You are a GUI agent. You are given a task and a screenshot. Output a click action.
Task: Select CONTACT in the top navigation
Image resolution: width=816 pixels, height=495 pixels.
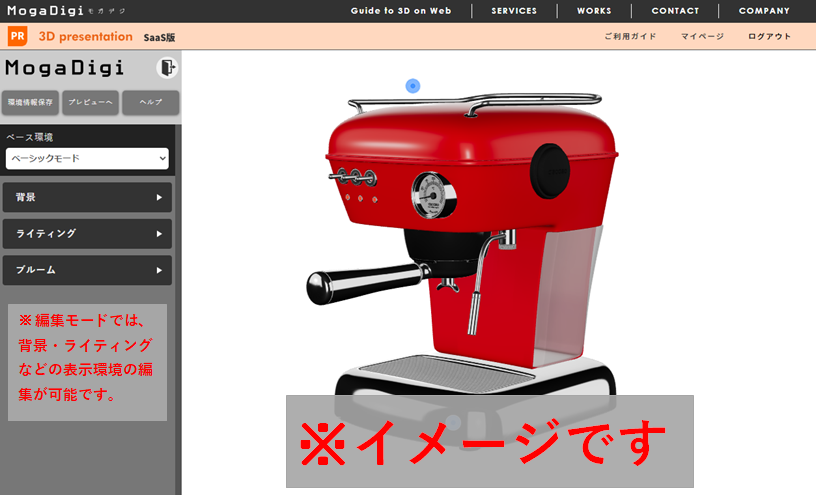point(675,11)
